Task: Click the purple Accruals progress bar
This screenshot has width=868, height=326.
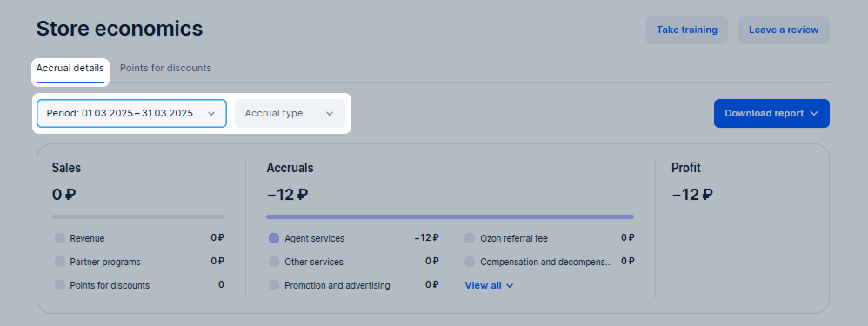Action: [x=450, y=217]
